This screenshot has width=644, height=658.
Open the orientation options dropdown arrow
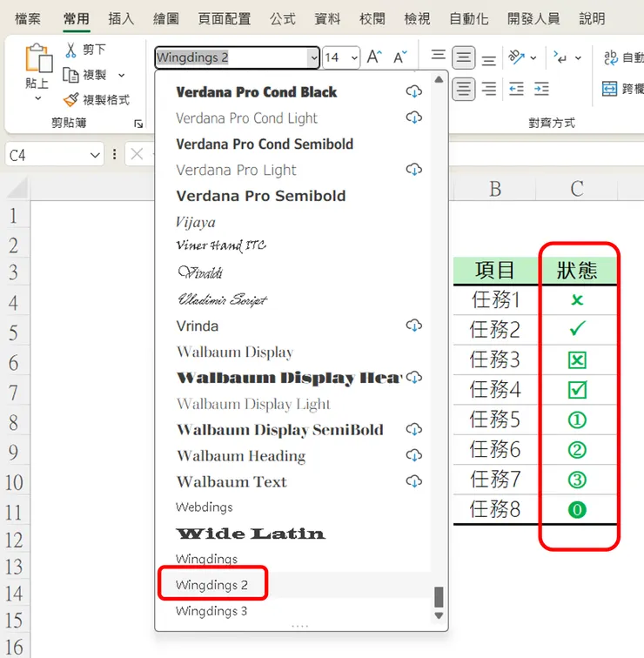point(533,57)
